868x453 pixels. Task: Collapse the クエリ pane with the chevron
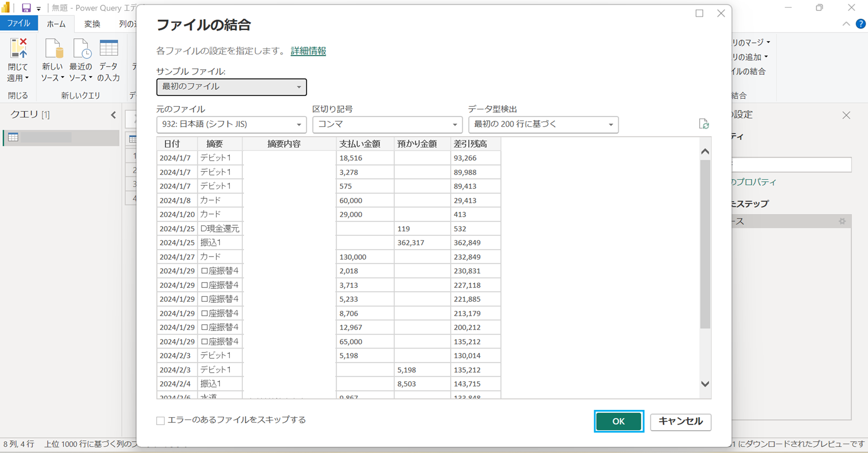point(113,114)
